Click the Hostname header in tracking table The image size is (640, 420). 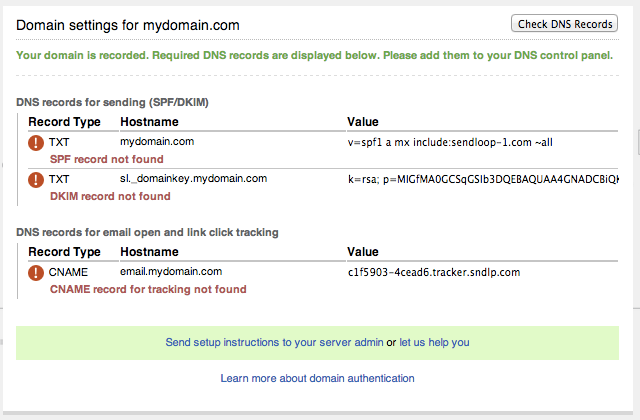[149, 252]
